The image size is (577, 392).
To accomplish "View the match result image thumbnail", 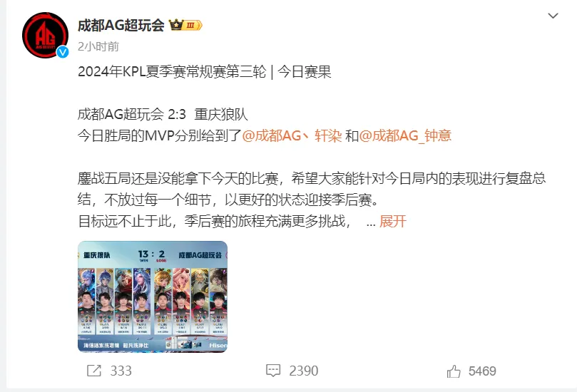I will tap(153, 296).
